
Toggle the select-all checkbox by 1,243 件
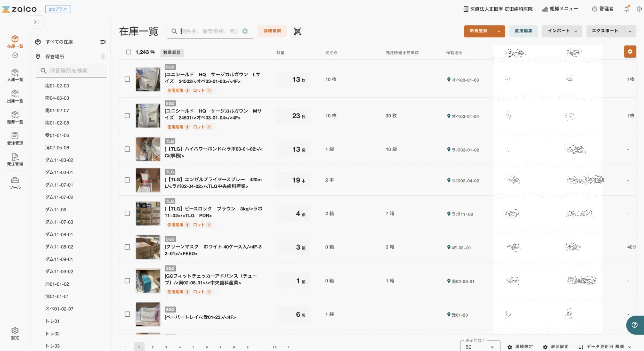click(129, 52)
